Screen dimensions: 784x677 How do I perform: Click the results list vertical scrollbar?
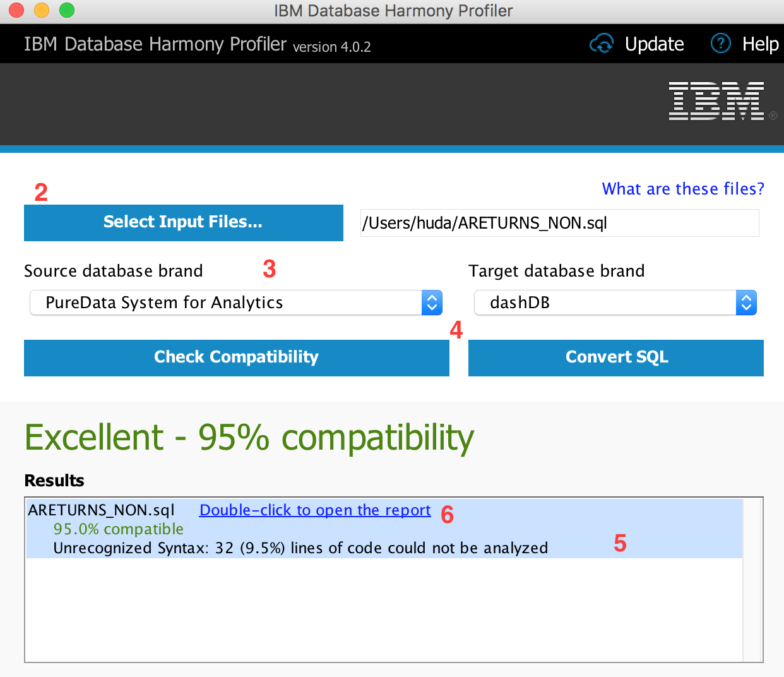pyautogui.click(x=752, y=580)
